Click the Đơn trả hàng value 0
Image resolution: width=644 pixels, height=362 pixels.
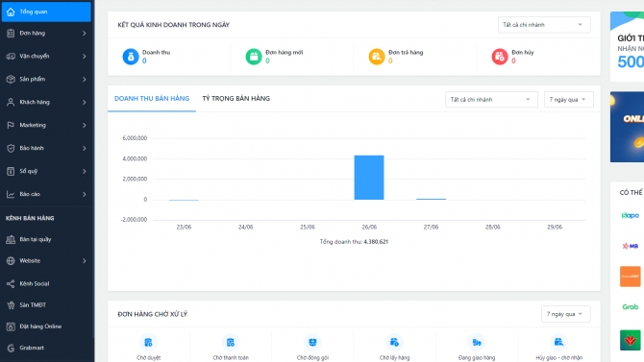click(x=390, y=60)
